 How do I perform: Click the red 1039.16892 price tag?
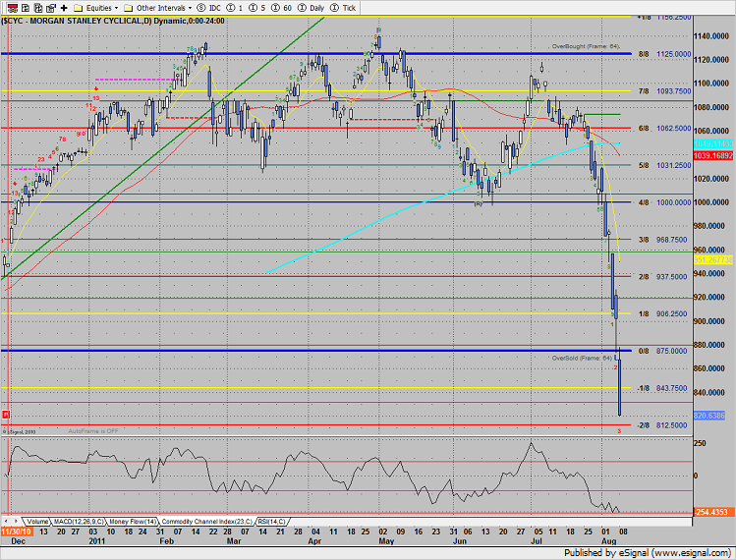(x=713, y=155)
